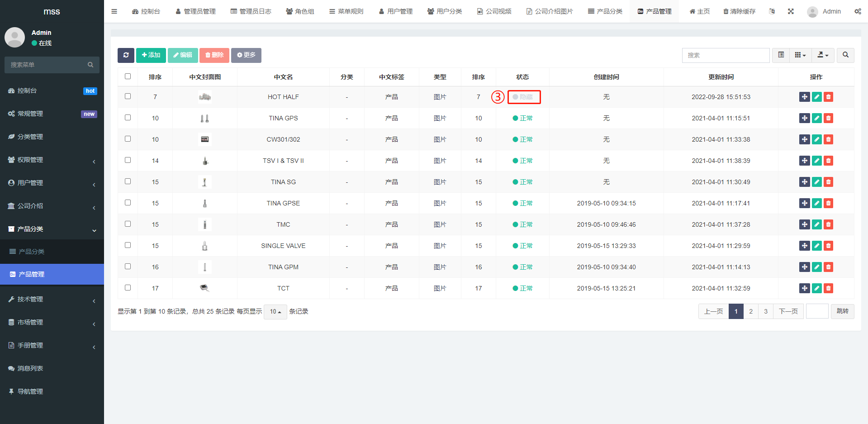This screenshot has height=424, width=868.
Task: Delete the TCT row using red trash icon
Action: 828,288
